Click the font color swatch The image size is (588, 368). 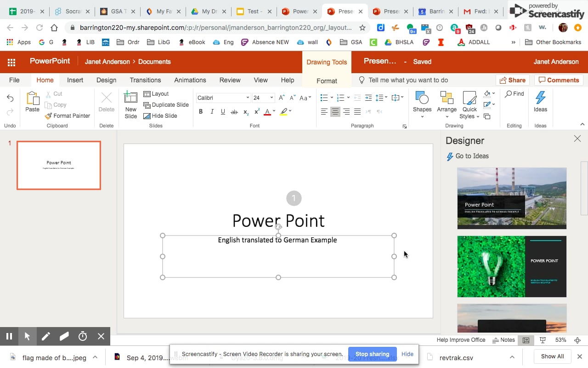click(x=267, y=112)
